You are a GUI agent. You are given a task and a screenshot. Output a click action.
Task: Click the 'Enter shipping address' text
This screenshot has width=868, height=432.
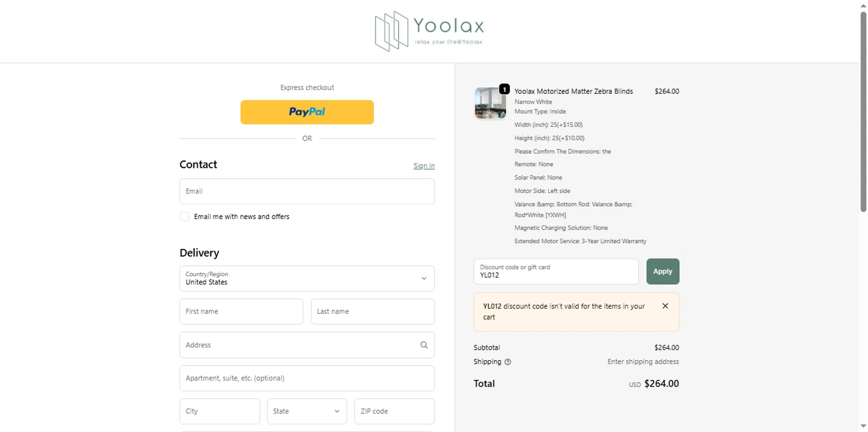pyautogui.click(x=643, y=362)
